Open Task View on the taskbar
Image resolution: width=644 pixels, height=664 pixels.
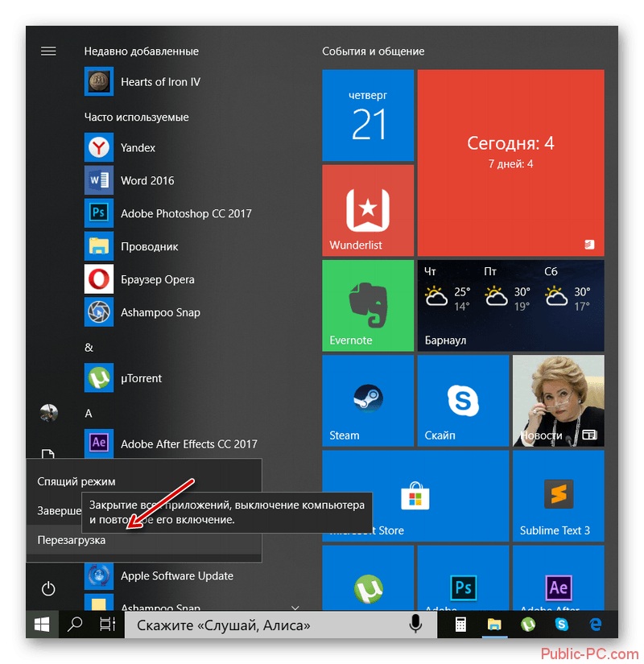pos(108,625)
